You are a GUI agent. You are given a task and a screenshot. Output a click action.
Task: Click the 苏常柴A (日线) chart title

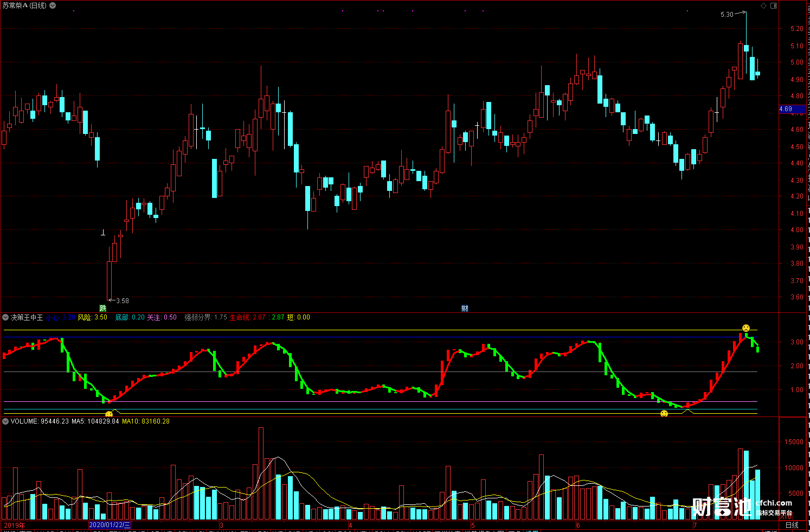[x=24, y=5]
